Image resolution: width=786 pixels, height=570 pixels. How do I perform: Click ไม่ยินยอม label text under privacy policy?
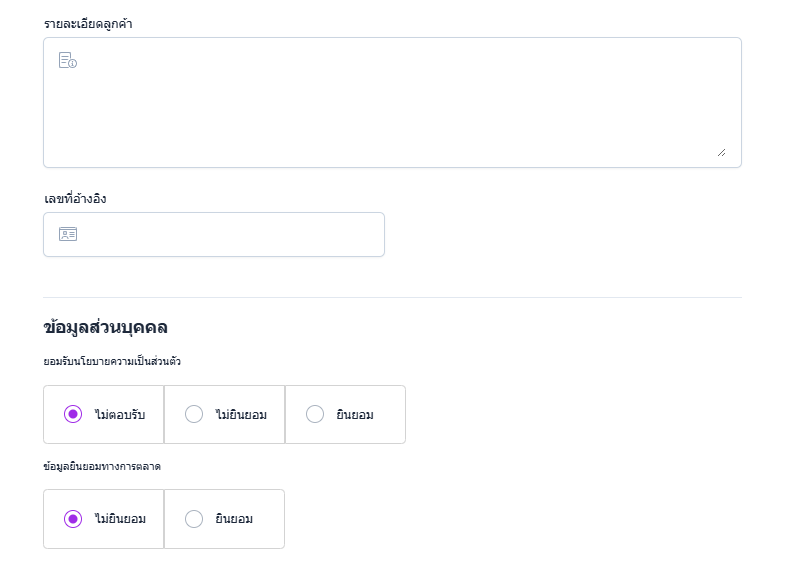pyautogui.click(x=241, y=414)
